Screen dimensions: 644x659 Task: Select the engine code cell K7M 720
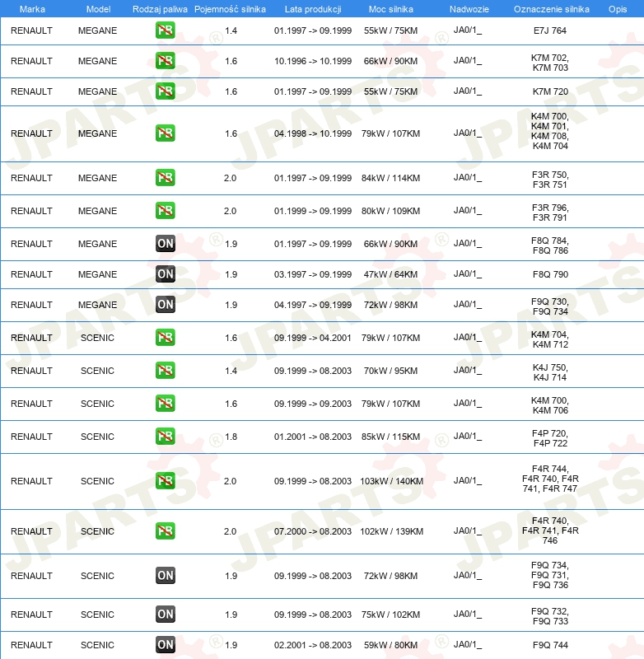(x=550, y=91)
